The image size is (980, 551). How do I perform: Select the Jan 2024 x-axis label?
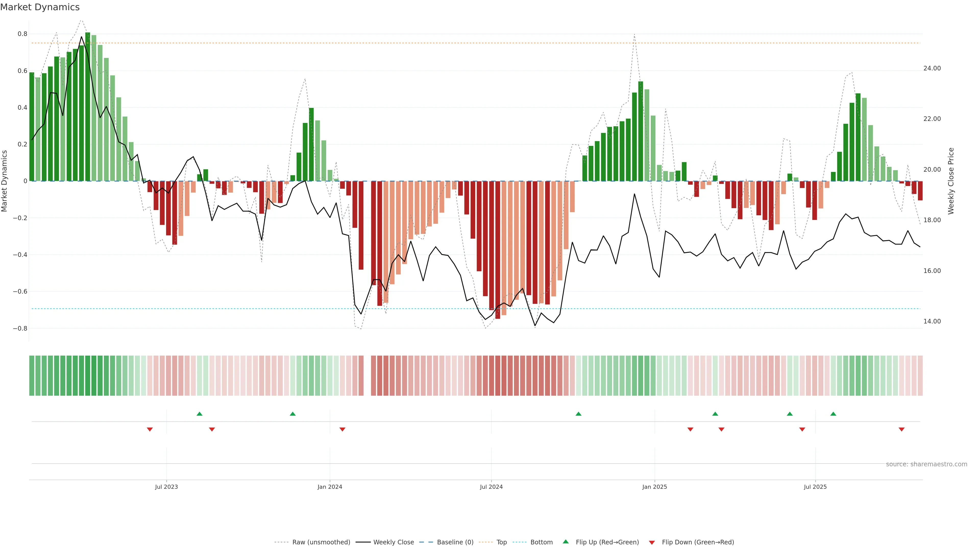coord(330,487)
